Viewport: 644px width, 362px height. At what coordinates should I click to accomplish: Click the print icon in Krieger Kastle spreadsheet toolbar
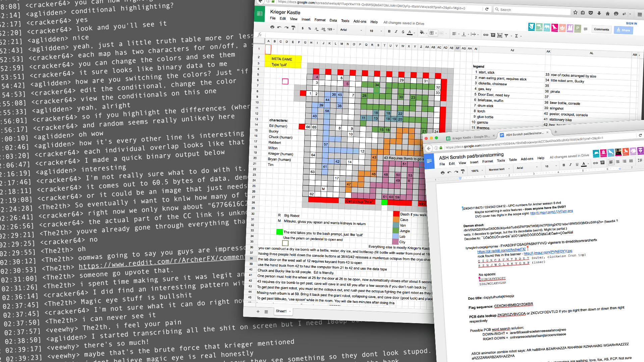click(272, 27)
